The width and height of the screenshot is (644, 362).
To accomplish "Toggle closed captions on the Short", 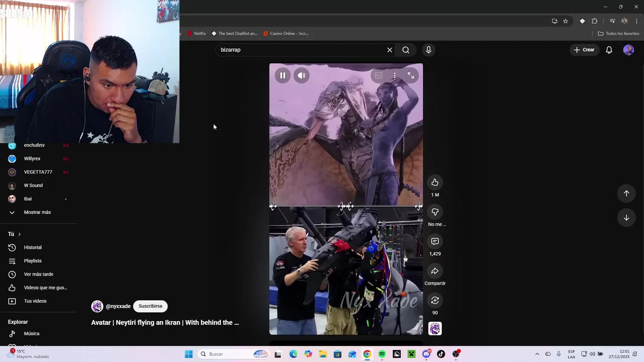I will pos(378,75).
